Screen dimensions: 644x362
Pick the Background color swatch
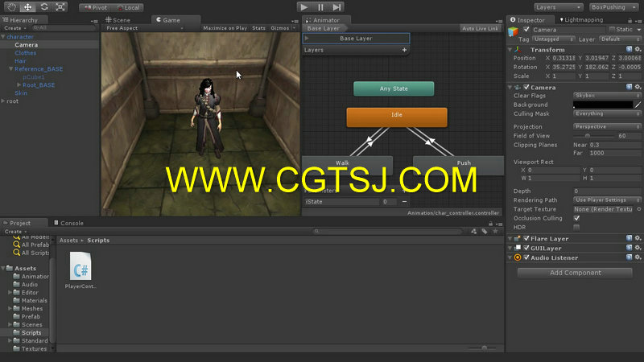pyautogui.click(x=603, y=105)
